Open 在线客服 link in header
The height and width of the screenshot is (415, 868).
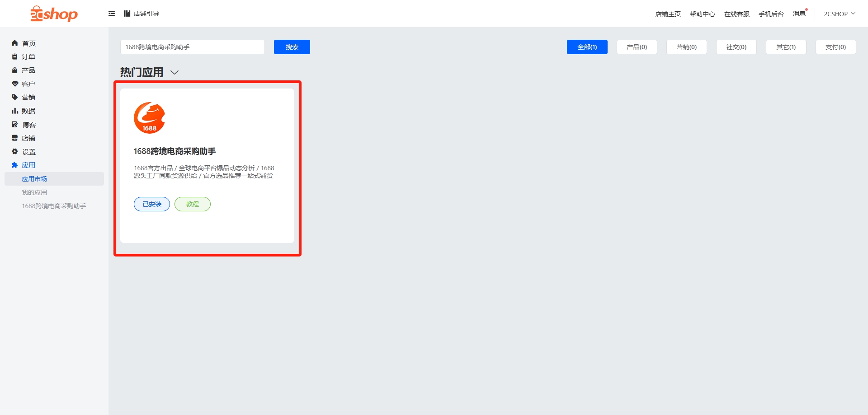pyautogui.click(x=737, y=14)
